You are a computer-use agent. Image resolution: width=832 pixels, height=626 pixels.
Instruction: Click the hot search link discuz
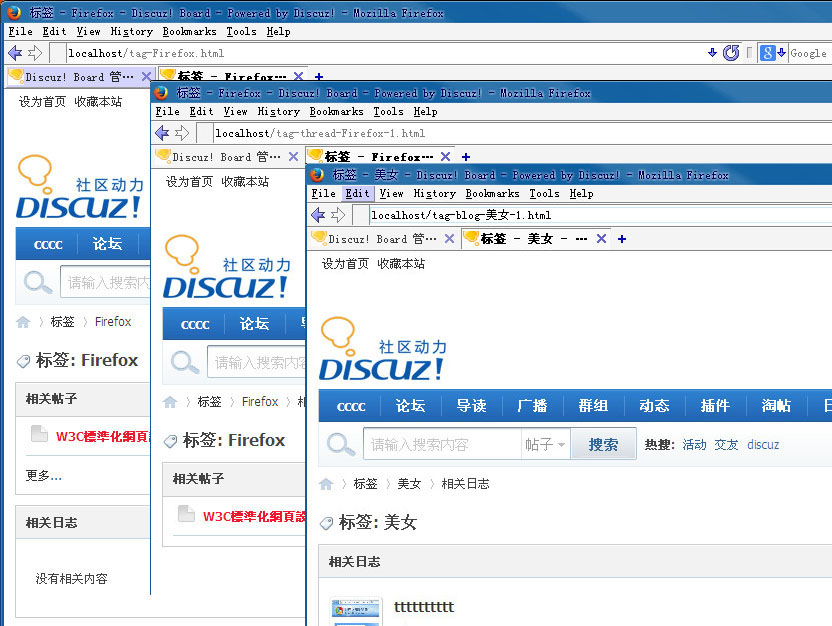(x=763, y=445)
